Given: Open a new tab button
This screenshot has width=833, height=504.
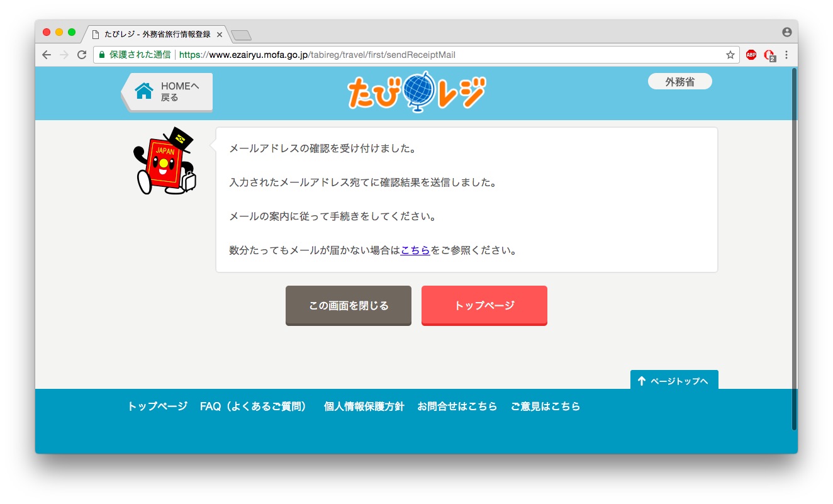Looking at the screenshot, I should click(242, 35).
